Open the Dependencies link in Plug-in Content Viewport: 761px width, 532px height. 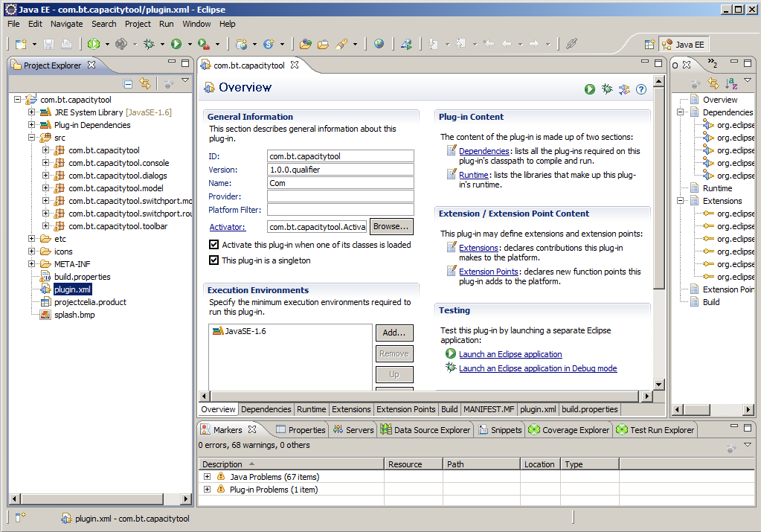484,151
